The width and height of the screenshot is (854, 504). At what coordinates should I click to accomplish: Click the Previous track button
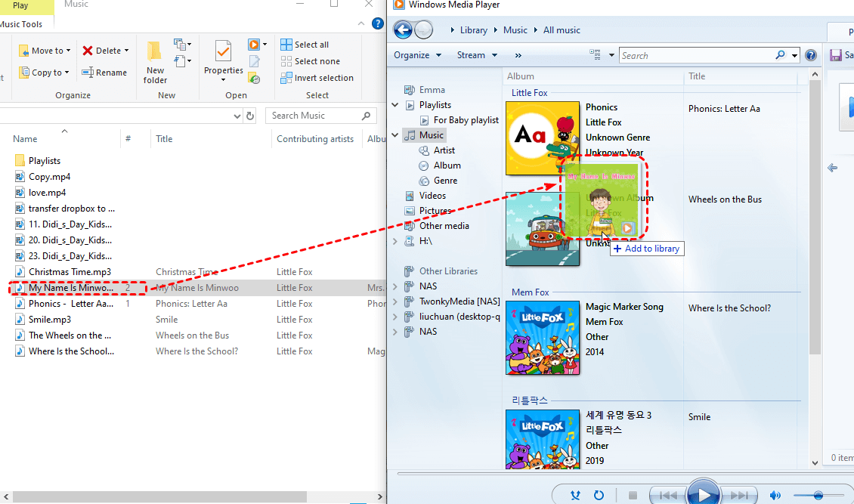click(x=668, y=495)
